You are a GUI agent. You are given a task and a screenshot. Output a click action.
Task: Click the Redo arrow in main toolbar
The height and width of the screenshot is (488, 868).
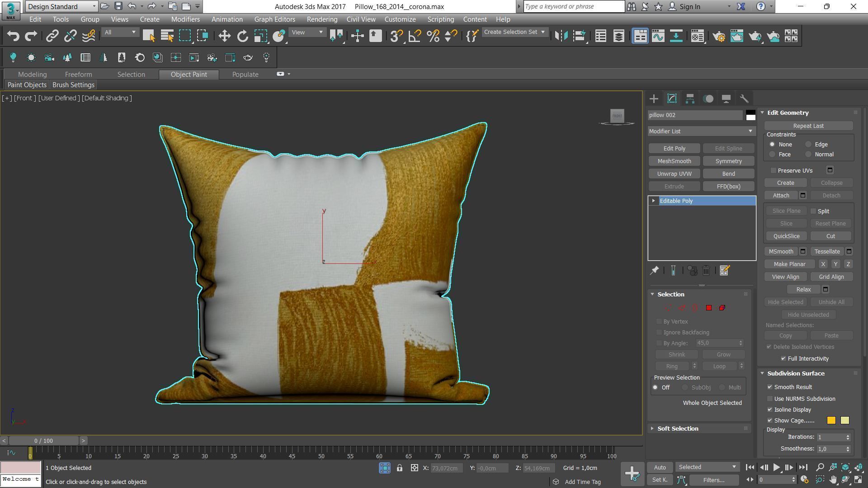pyautogui.click(x=31, y=36)
